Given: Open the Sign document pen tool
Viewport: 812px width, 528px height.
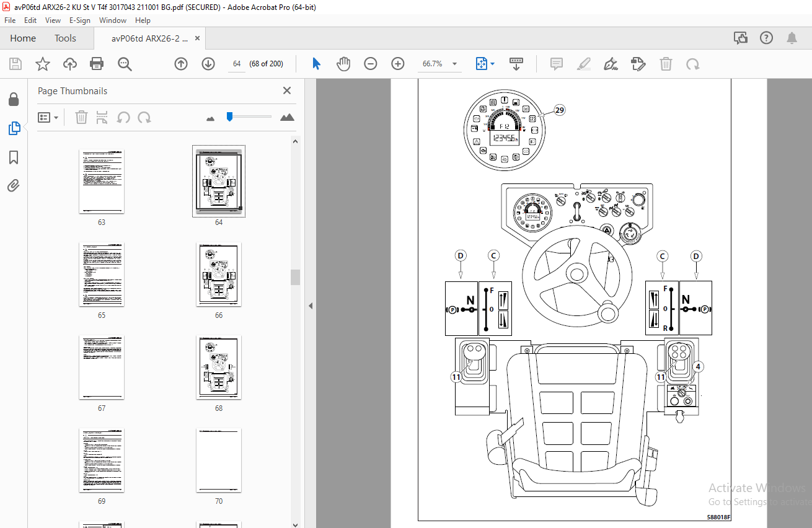Looking at the screenshot, I should coord(611,64).
